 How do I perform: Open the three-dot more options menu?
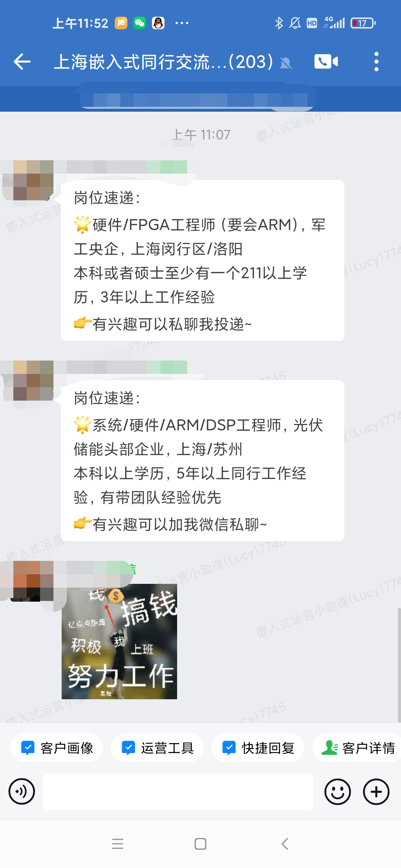[x=376, y=62]
